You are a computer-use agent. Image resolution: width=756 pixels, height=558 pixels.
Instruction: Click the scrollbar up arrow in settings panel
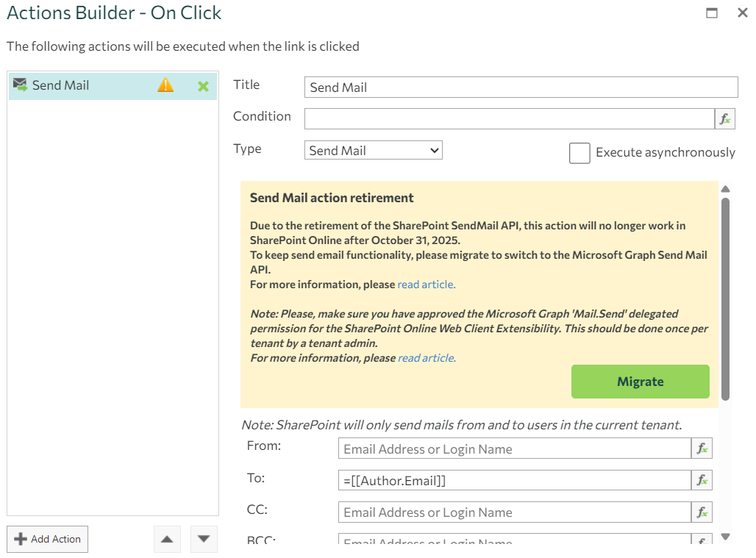[x=725, y=189]
